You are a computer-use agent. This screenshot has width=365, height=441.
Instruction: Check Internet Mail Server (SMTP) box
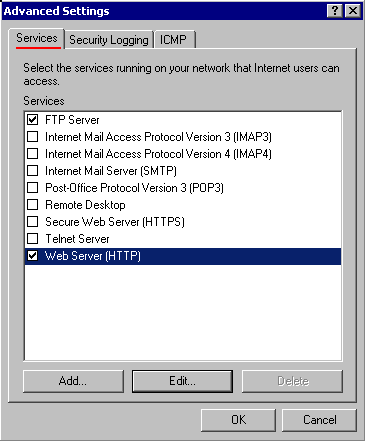(x=32, y=170)
